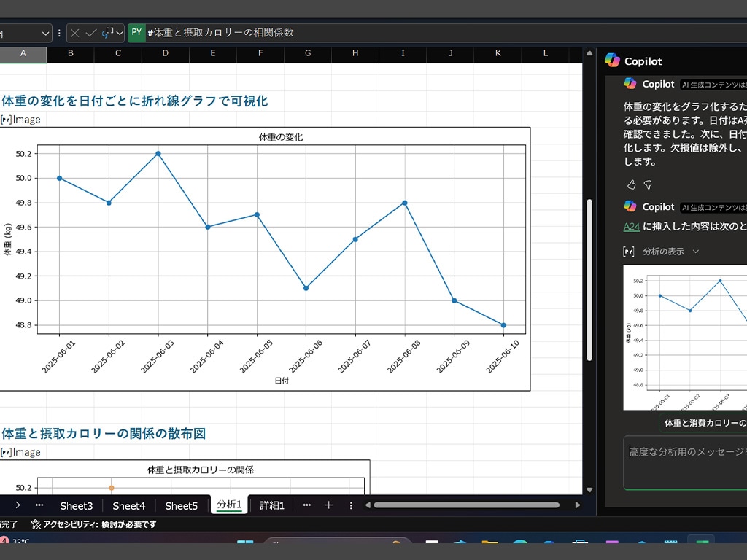This screenshot has height=560, width=747.
Task: Click the Python output type icon
Action: [108, 32]
